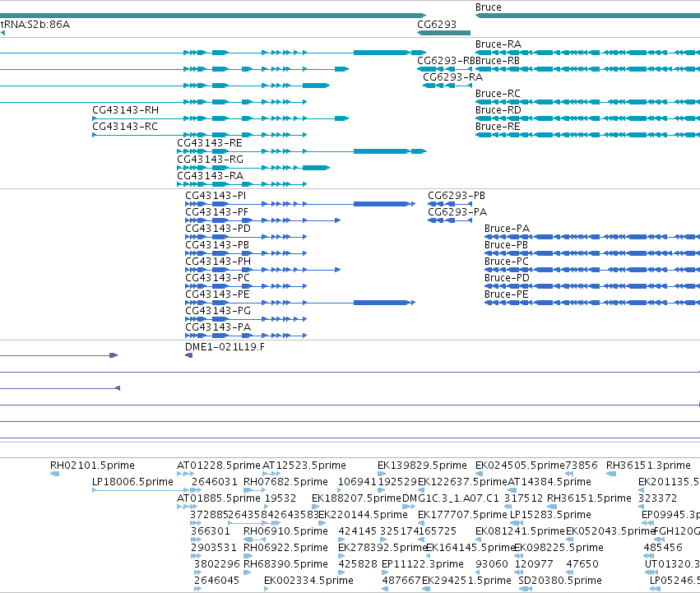Screen dimensions: 700x593
Task: Select the feature labeled 323372
Action: 657,498
